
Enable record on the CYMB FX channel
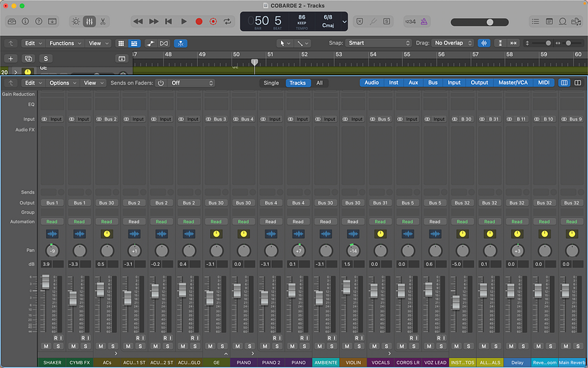pyautogui.click(x=83, y=338)
